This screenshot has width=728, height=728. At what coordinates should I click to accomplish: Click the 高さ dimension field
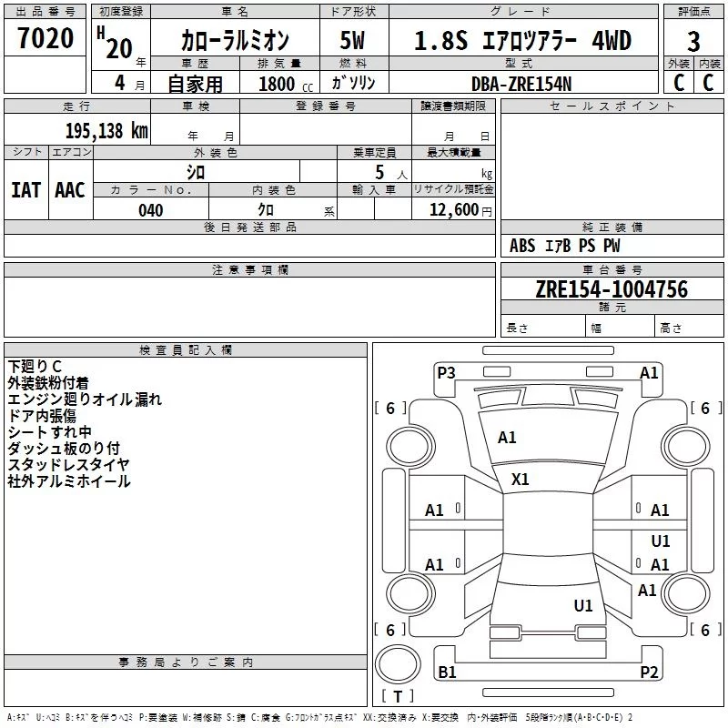tap(690, 328)
